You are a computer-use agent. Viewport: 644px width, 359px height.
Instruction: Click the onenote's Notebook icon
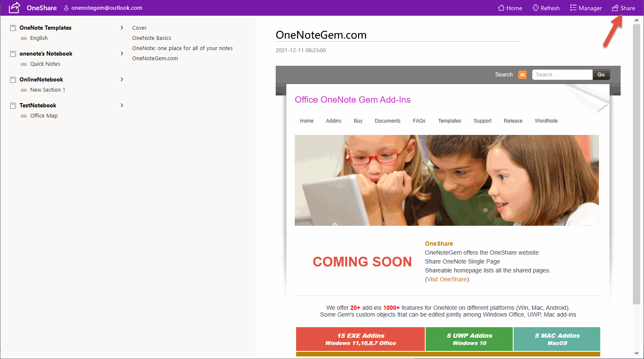pyautogui.click(x=13, y=54)
